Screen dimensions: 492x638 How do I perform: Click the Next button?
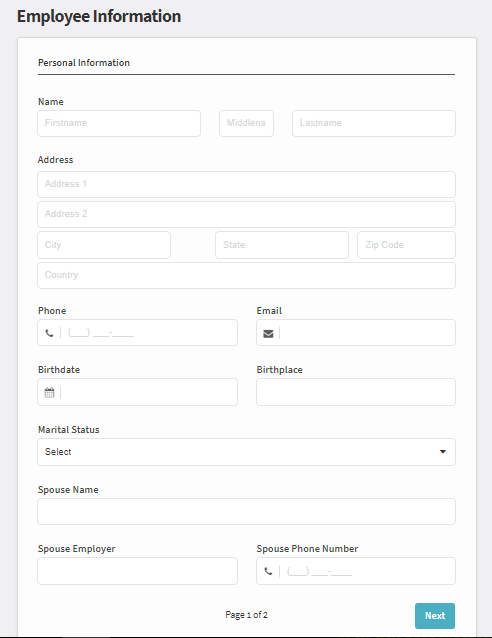click(435, 616)
